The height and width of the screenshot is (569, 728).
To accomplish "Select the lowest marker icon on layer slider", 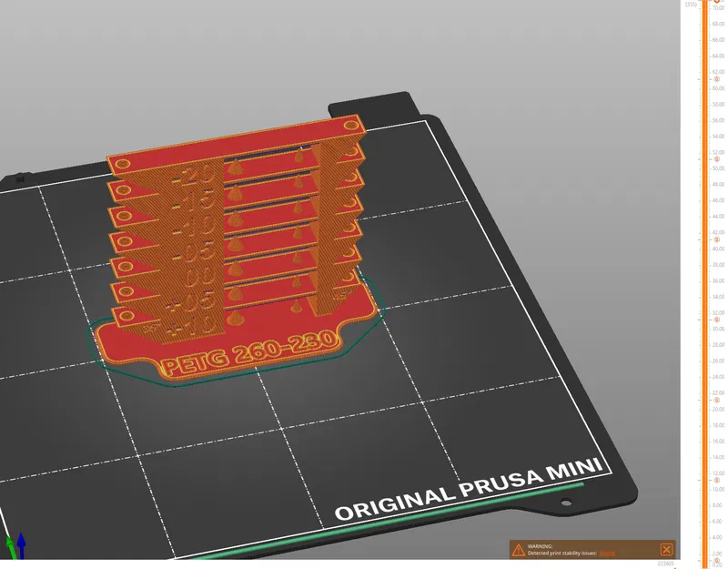I will pyautogui.click(x=716, y=558).
